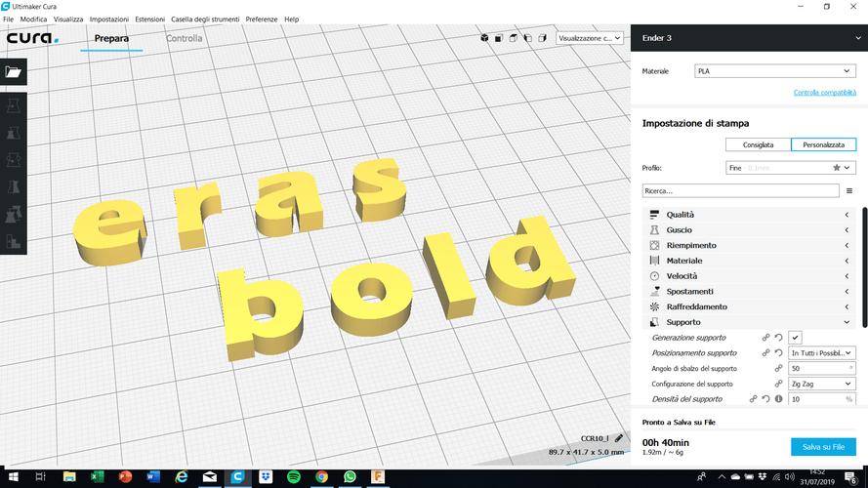The image size is (868, 488).
Task: Select the Prepara tab
Action: click(x=111, y=38)
